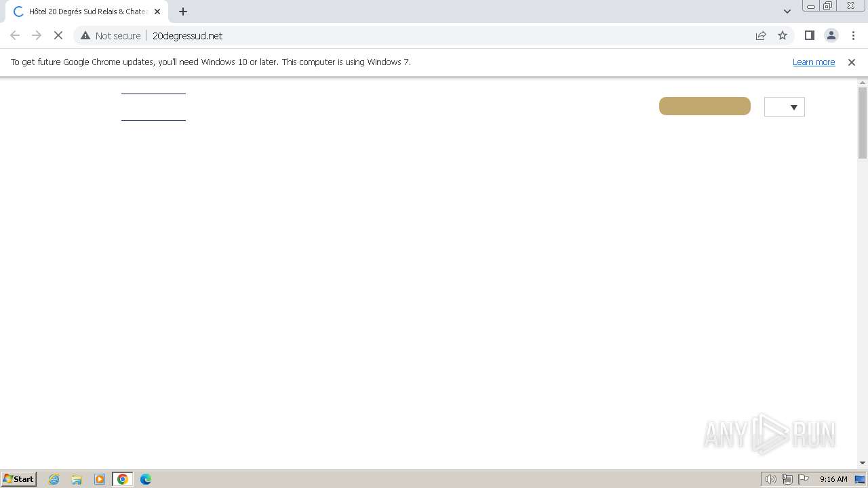Stop loading the page with the X button
Image resolution: width=868 pixels, height=488 pixels.
pyautogui.click(x=58, y=35)
